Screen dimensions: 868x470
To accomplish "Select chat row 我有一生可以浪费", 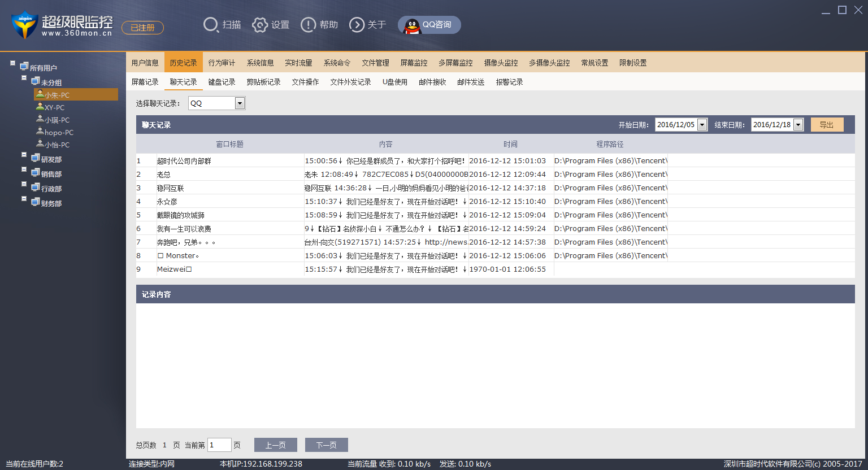I will pyautogui.click(x=496, y=228).
